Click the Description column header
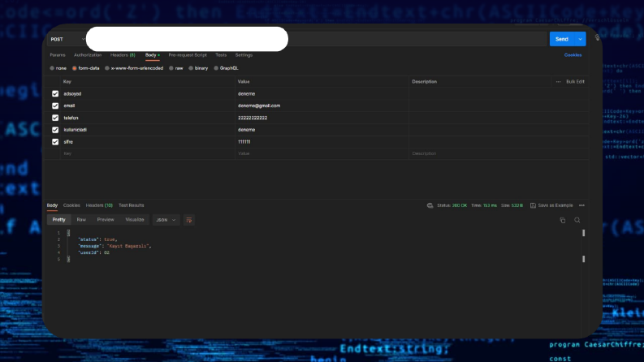Screen dimensions: 644x362 click(x=424, y=82)
